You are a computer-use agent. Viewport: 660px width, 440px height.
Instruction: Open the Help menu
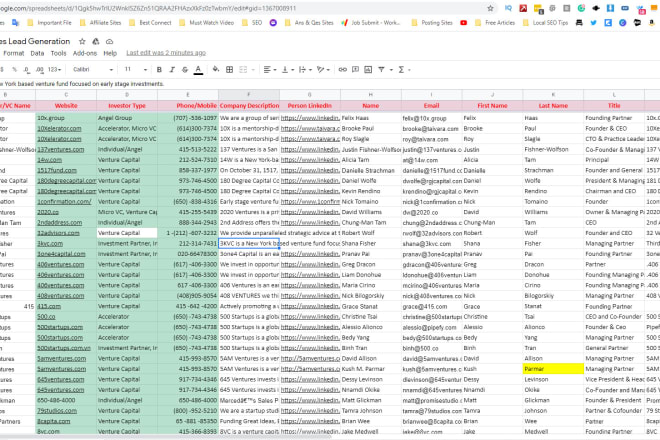coord(110,53)
